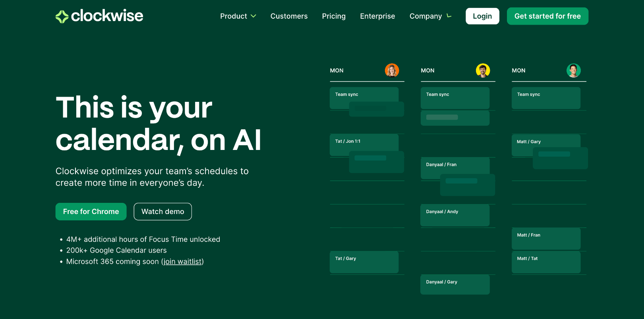The height and width of the screenshot is (319, 644).
Task: Click the Free for Chrome button
Action: (x=91, y=212)
